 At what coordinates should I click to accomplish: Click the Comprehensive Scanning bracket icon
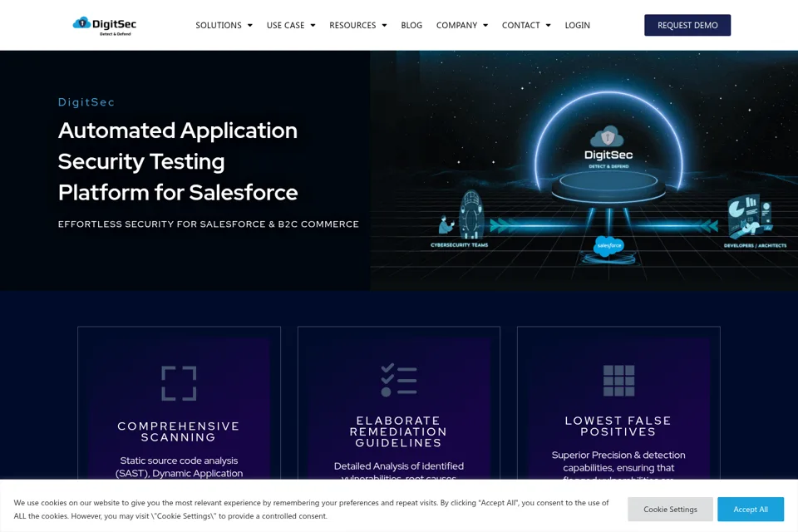[x=179, y=383]
